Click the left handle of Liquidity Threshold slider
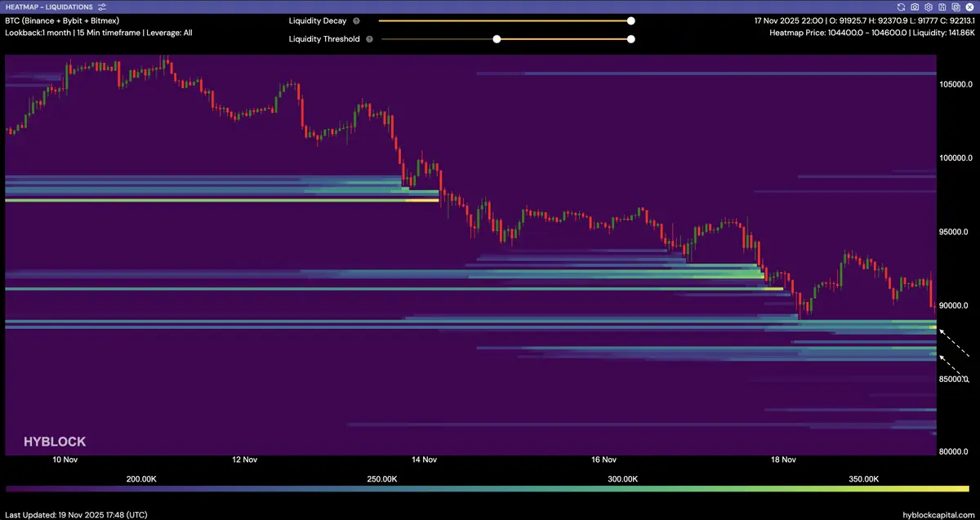 point(497,39)
